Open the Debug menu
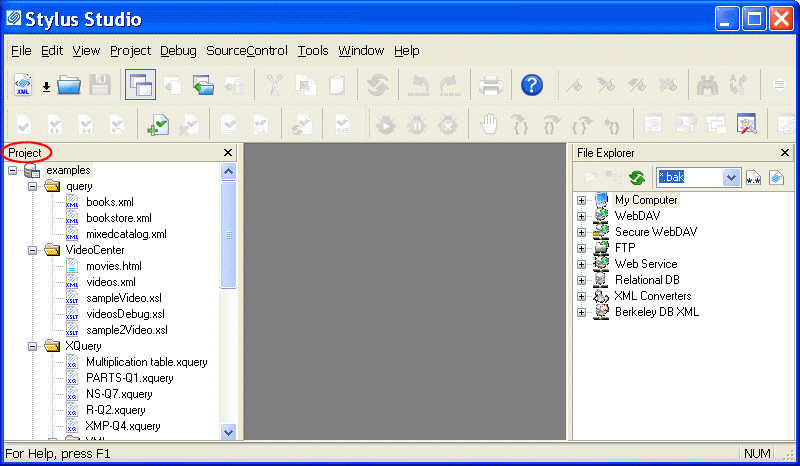This screenshot has height=466, width=800. [x=178, y=51]
